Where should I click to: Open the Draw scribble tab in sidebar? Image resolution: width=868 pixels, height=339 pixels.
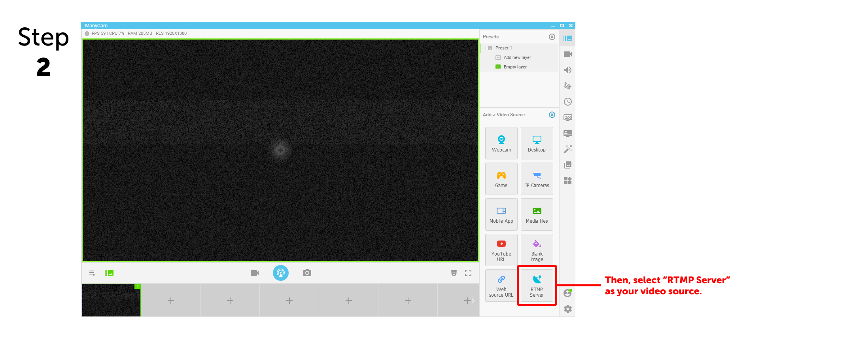[568, 86]
